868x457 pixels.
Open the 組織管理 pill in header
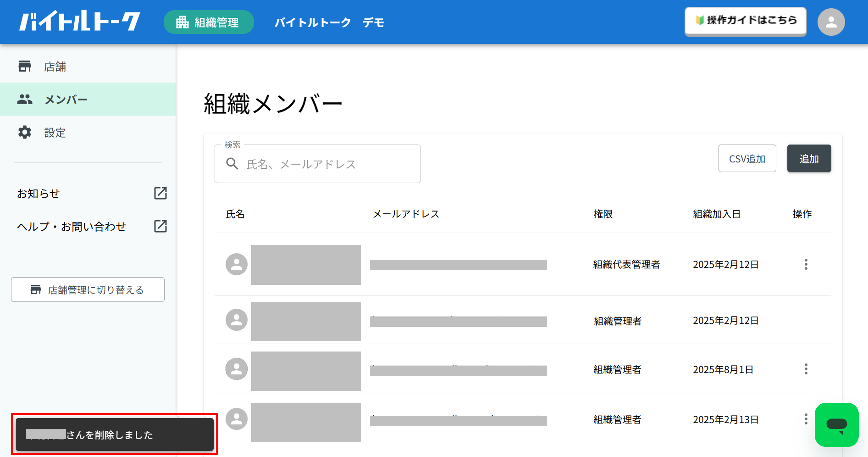tap(208, 22)
